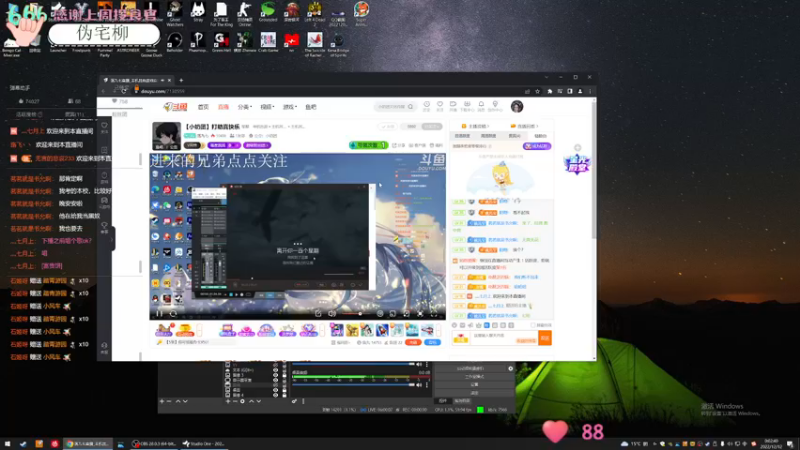Open the Stray desktop shortcut
The image size is (800, 450).
pos(198,13)
